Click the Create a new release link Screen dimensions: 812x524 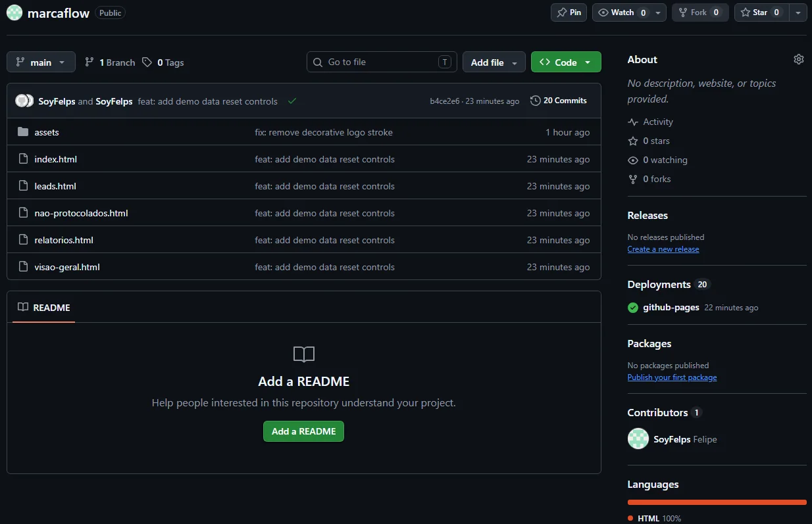663,249
